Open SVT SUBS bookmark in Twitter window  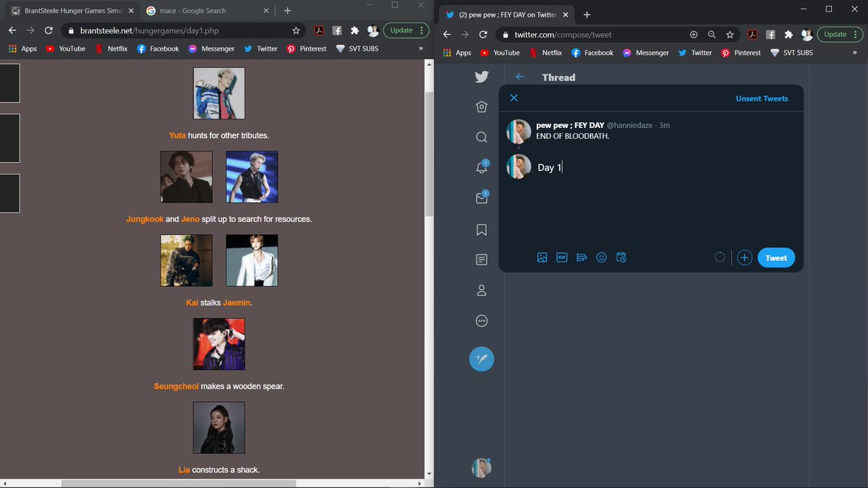(x=791, y=53)
